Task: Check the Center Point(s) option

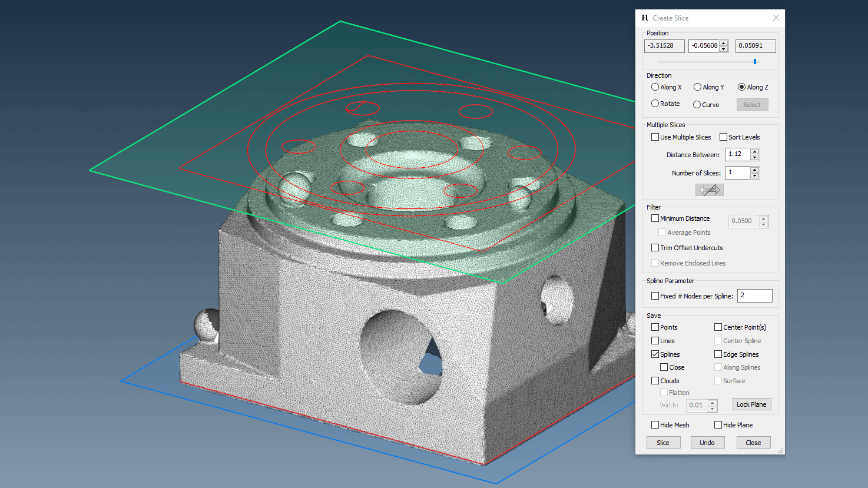Action: 718,327
